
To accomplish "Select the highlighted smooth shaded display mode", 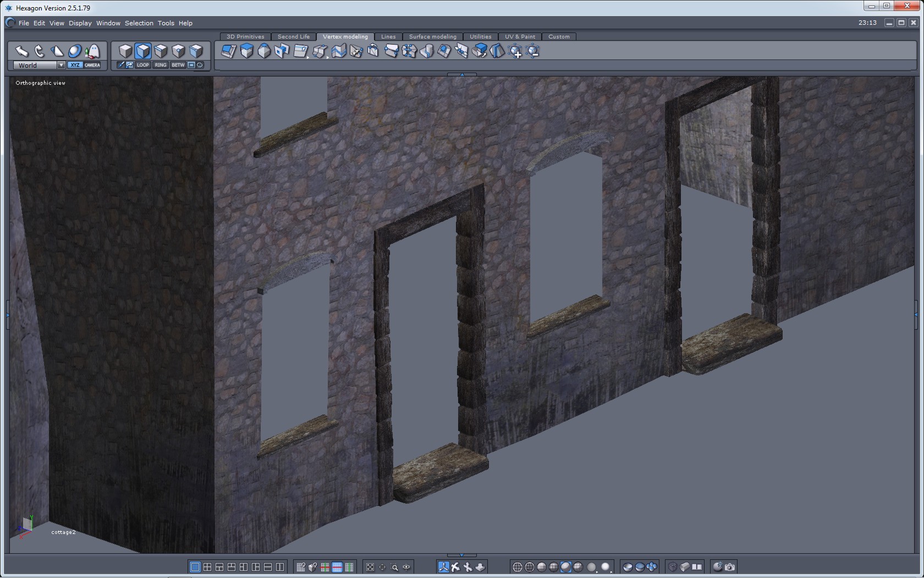I will (566, 567).
